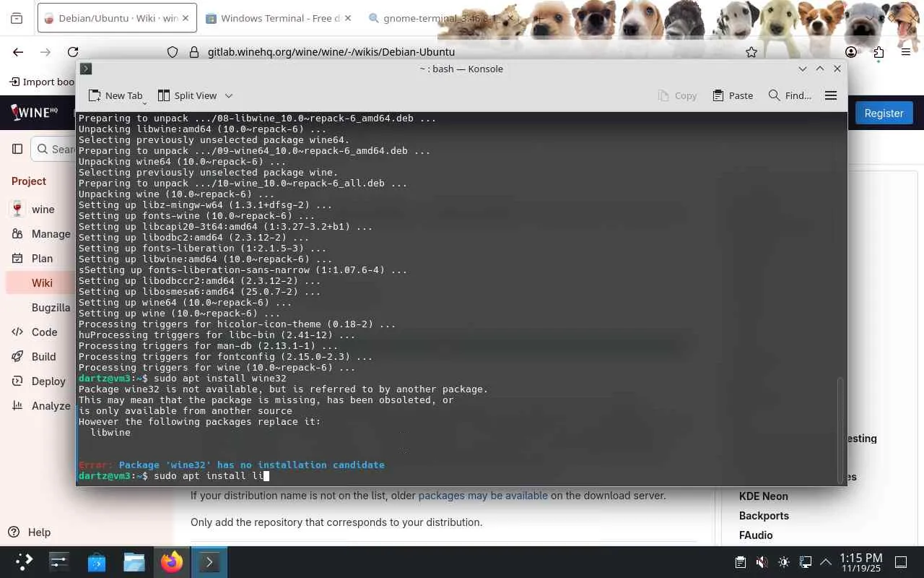The image size is (924, 578).
Task: Click the GitLab search field
Action: coord(53,149)
